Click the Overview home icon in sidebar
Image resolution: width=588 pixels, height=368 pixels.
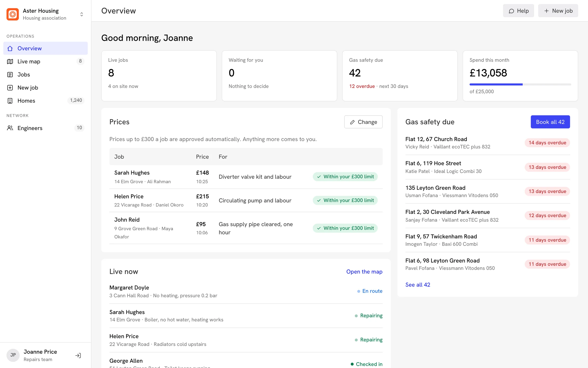click(x=10, y=48)
